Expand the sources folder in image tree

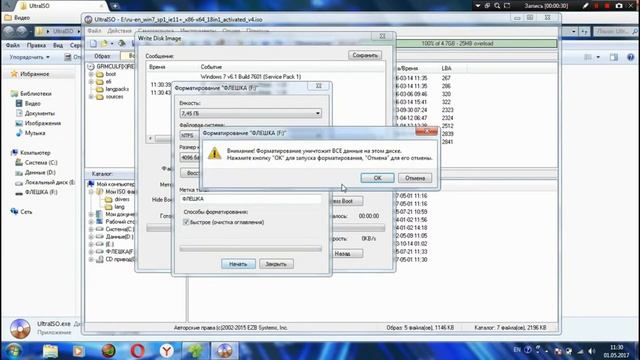(x=91, y=97)
